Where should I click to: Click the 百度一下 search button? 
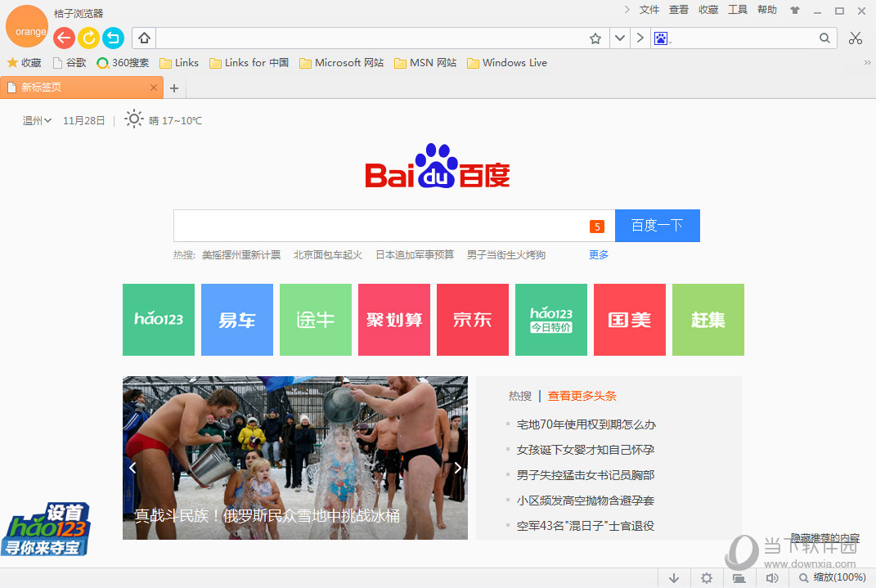pyautogui.click(x=657, y=225)
